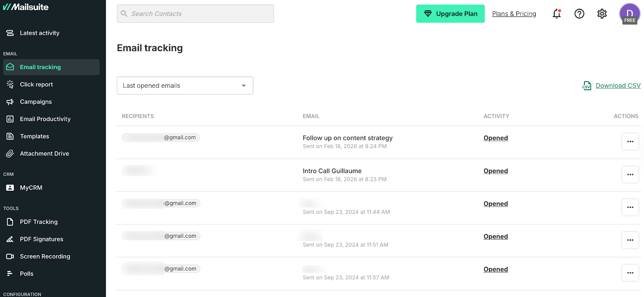Image resolution: width=644 pixels, height=297 pixels.
Task: Open actions menu for email sent 11:57 AM
Action: click(630, 273)
